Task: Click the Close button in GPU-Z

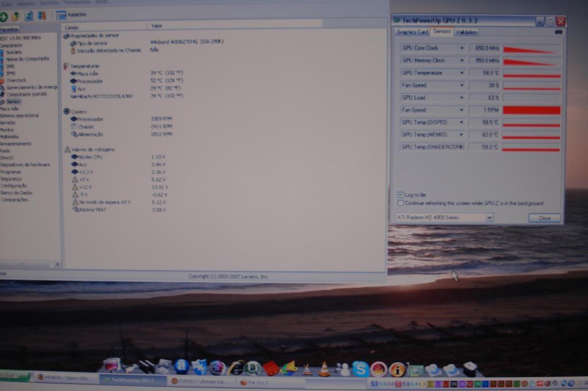Action: (544, 218)
